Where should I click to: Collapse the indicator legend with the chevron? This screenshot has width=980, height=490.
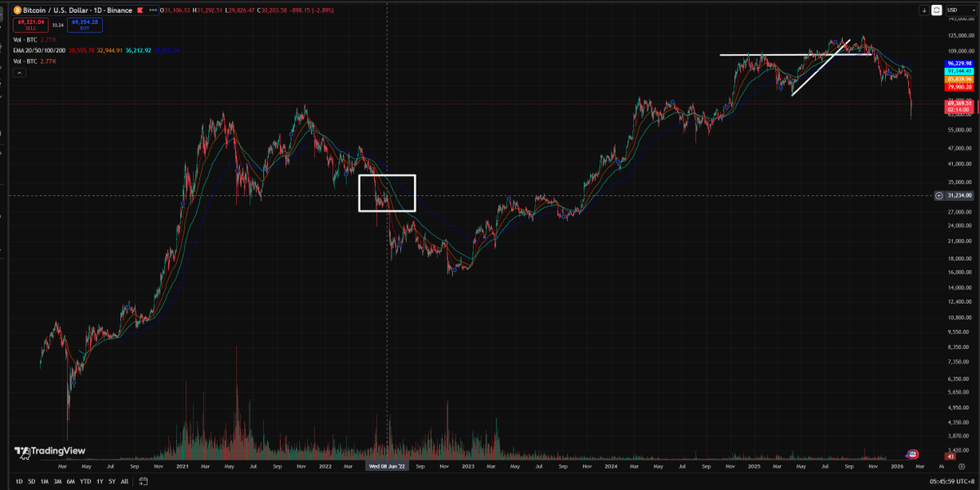point(19,72)
